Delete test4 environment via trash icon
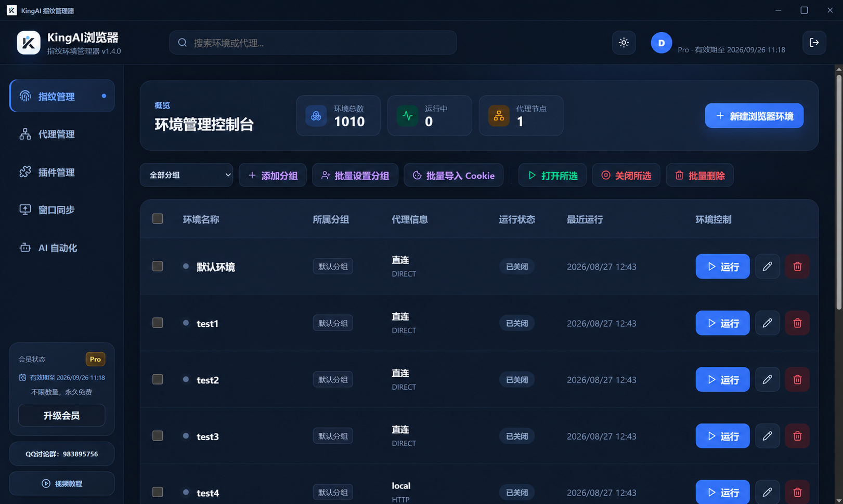Screen dimensions: 843x504 pos(797,492)
